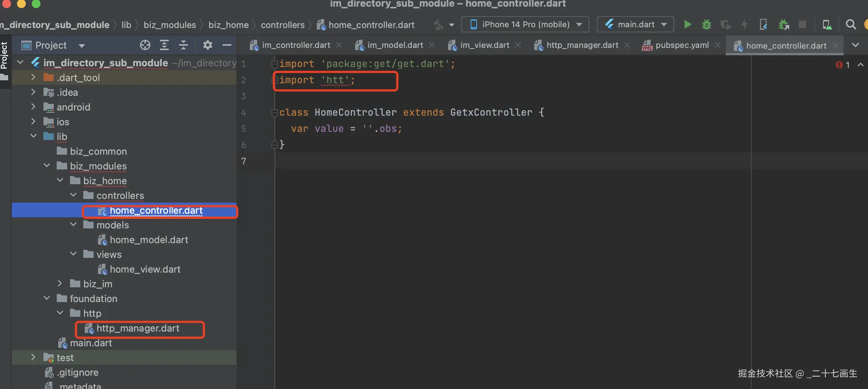Screen dimensions: 868x389
Task: Trigger Flutter hot reload lightning icon
Action: tap(745, 25)
